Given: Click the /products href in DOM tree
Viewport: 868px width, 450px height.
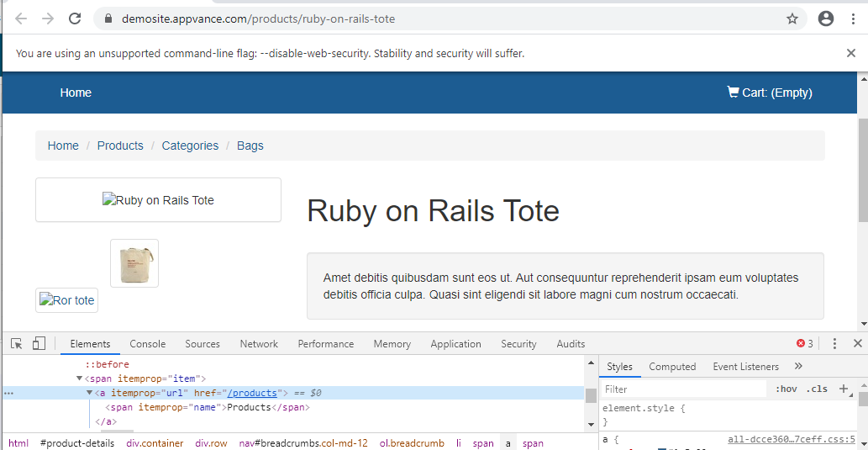Looking at the screenshot, I should pos(252,393).
